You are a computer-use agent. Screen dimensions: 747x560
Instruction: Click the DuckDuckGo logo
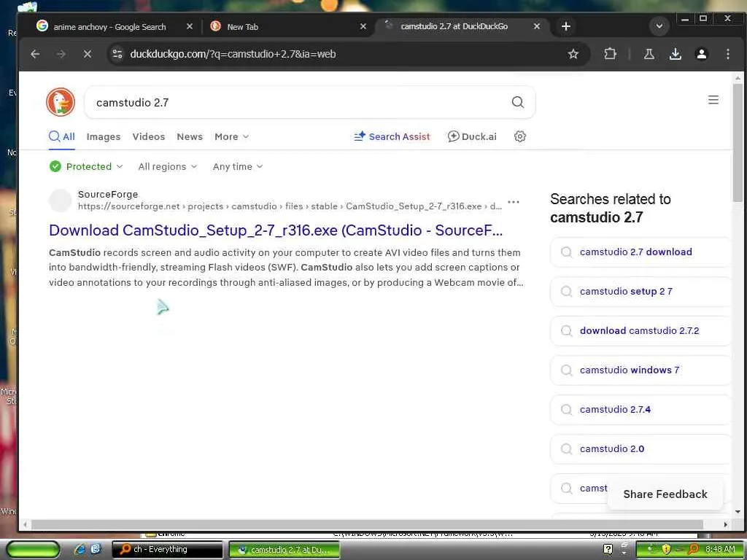tap(61, 102)
